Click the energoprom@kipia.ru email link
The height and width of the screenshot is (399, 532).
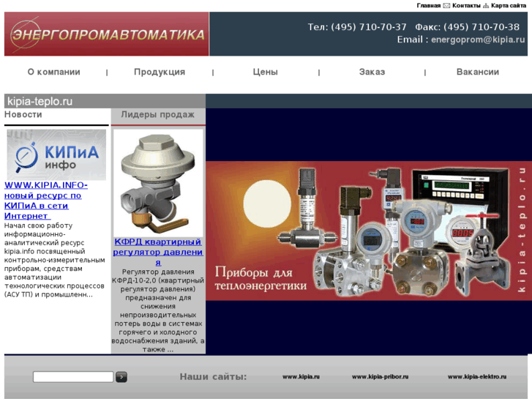(478, 40)
